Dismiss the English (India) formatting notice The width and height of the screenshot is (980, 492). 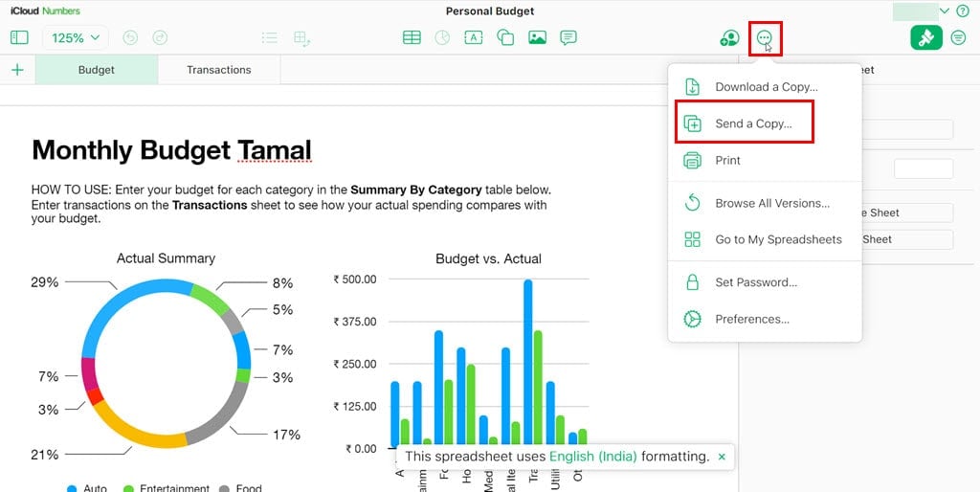pyautogui.click(x=722, y=458)
